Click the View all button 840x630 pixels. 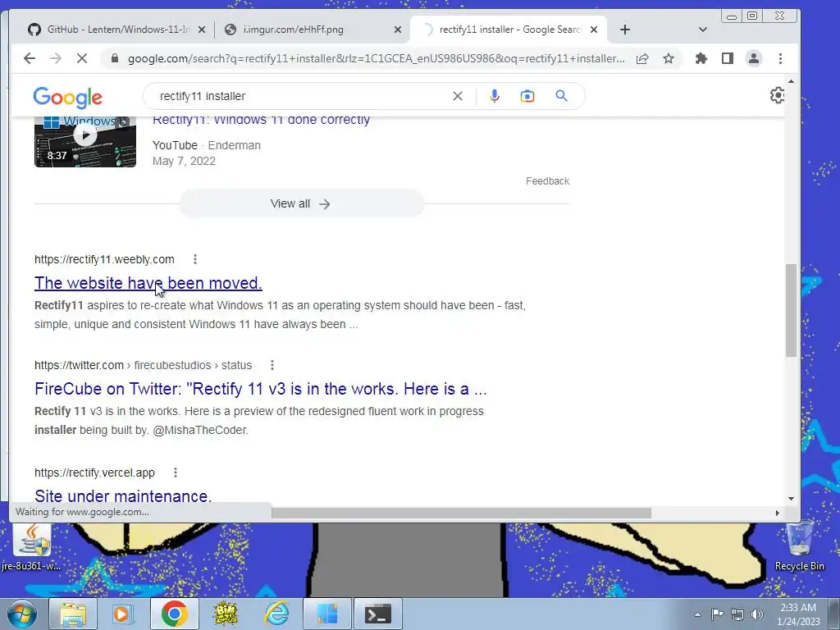click(302, 203)
